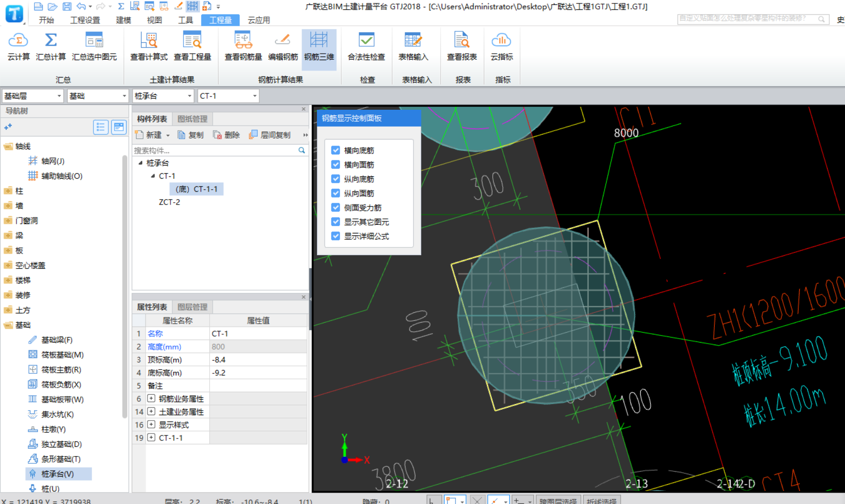Click the open folder icon in title bar

(52, 6)
